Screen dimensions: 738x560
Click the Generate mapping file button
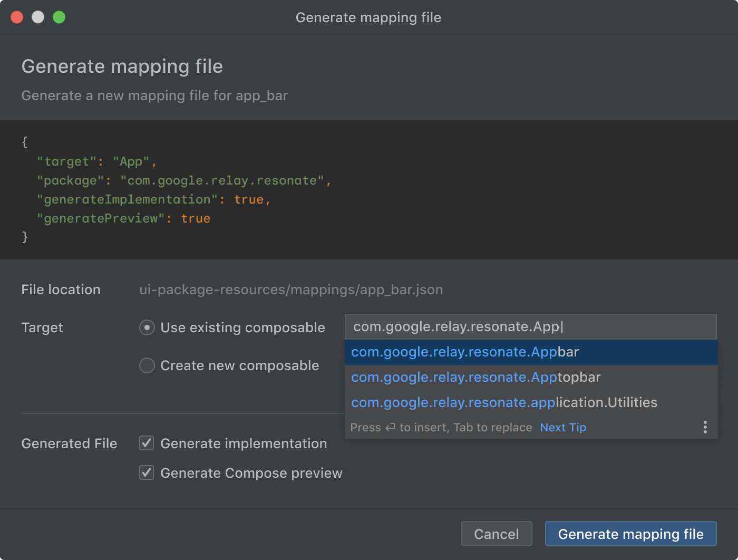pos(631,534)
